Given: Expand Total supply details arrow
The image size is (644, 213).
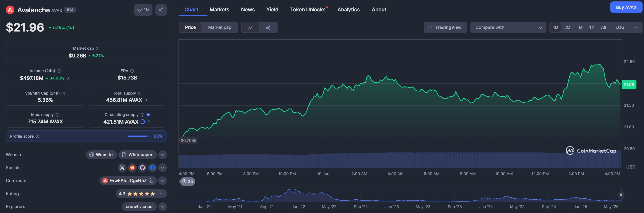Looking at the screenshot, I should pos(146,100).
